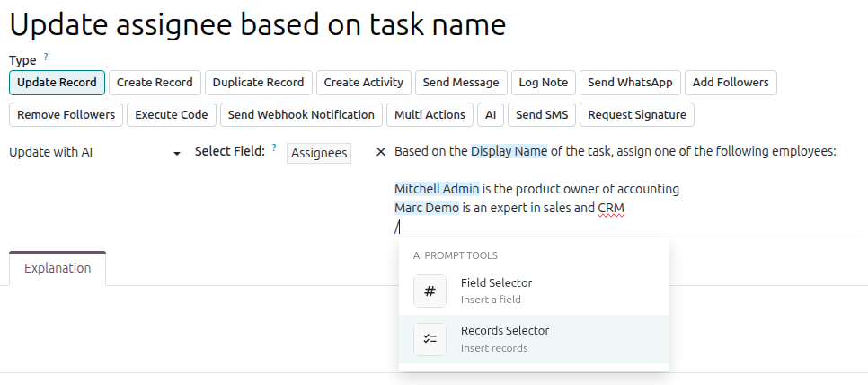Select the Send WhatsApp type
Screen dimensions: 868x385
[631, 83]
